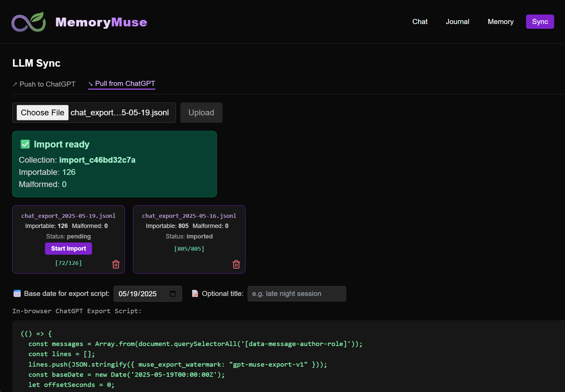Click the Status: pending text
This screenshot has height=392, width=565.
(x=68, y=236)
